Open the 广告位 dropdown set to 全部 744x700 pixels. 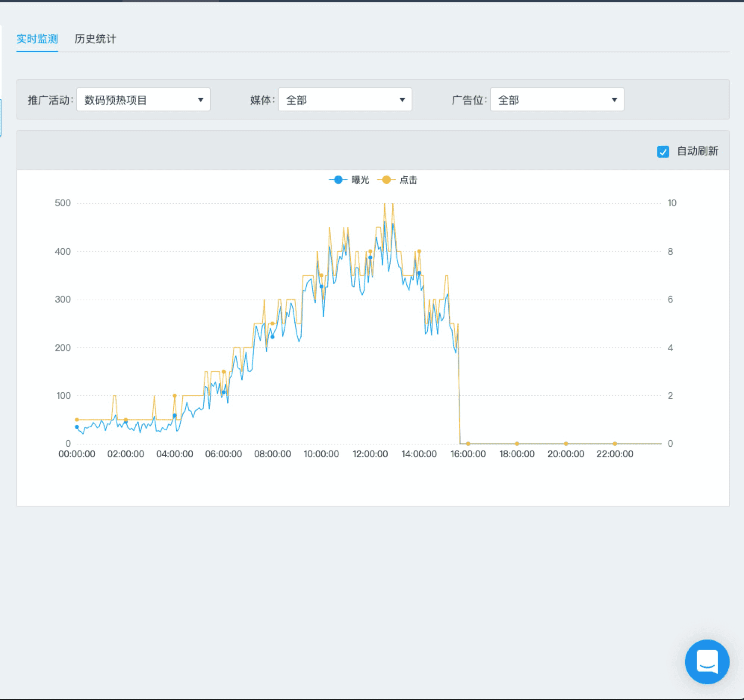tap(557, 100)
